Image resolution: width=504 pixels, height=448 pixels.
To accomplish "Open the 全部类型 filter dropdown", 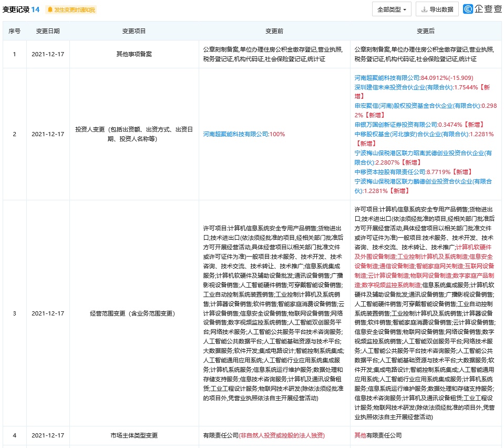I will click(392, 9).
